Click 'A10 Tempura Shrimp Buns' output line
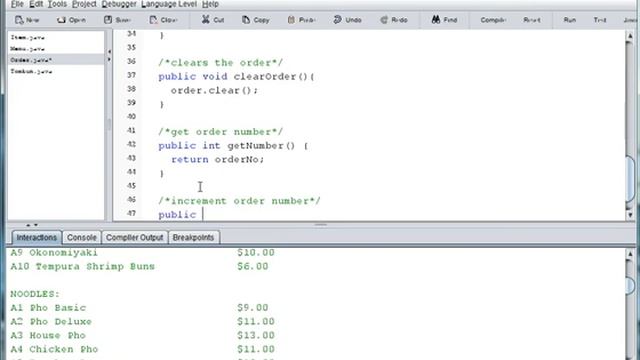 click(x=82, y=267)
